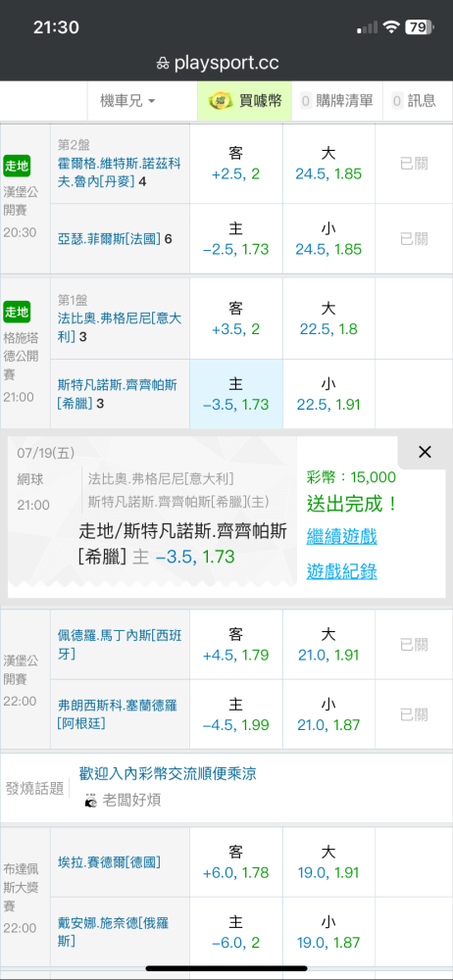Toggle selected 主 −3.5, 1.73 bet cell
The width and height of the screenshot is (453, 980).
pyautogui.click(x=236, y=394)
